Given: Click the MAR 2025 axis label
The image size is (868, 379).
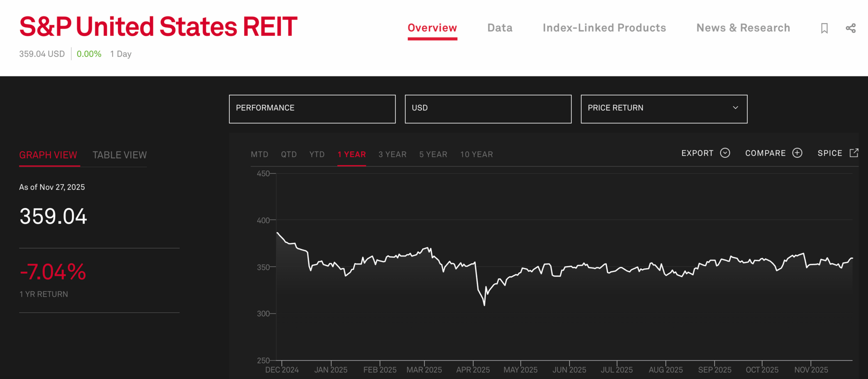Looking at the screenshot, I should pos(424,370).
